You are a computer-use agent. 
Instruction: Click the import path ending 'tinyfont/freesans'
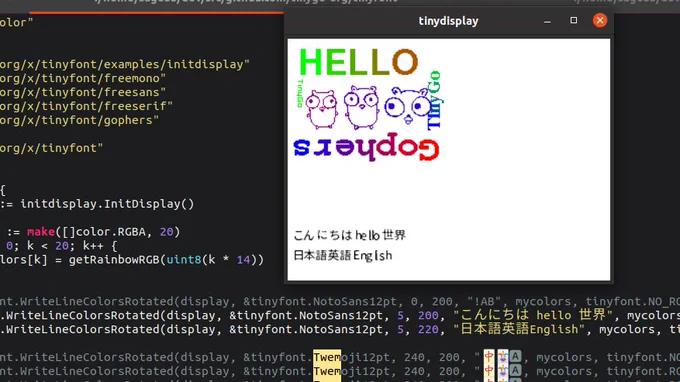click(83, 92)
